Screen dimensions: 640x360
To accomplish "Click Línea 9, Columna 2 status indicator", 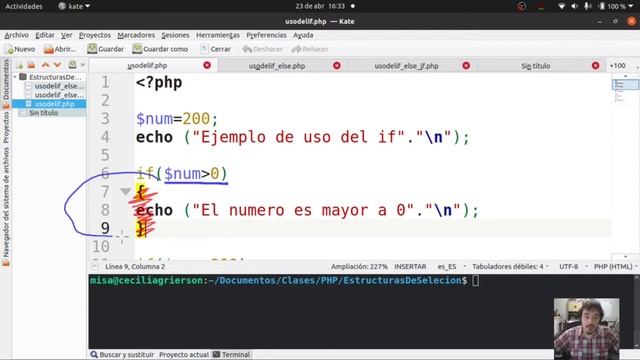I will pyautogui.click(x=135, y=267).
